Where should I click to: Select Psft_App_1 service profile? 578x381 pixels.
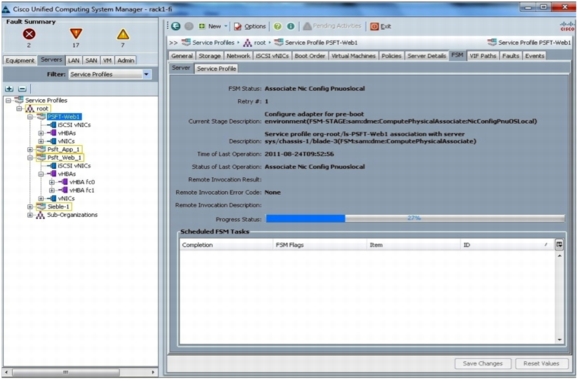pos(63,150)
